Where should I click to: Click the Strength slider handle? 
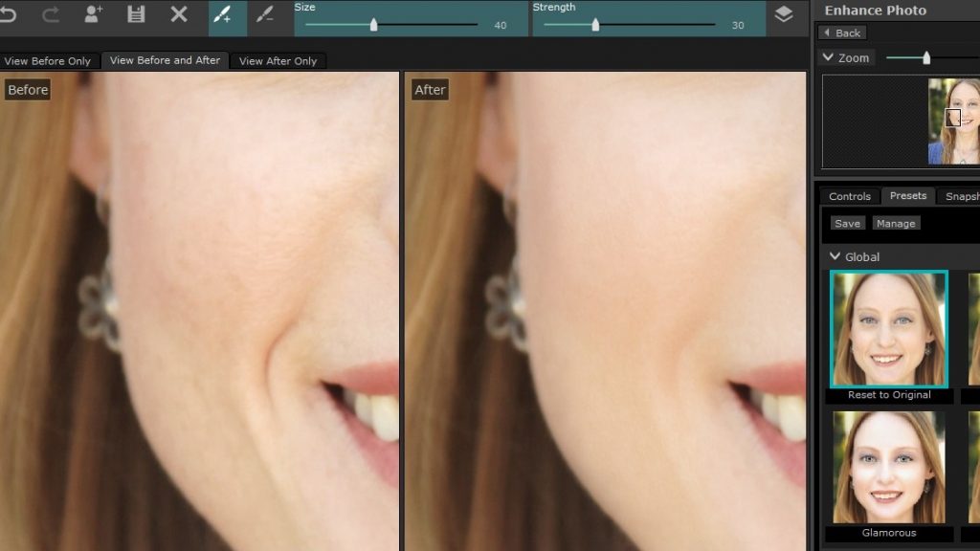point(595,25)
